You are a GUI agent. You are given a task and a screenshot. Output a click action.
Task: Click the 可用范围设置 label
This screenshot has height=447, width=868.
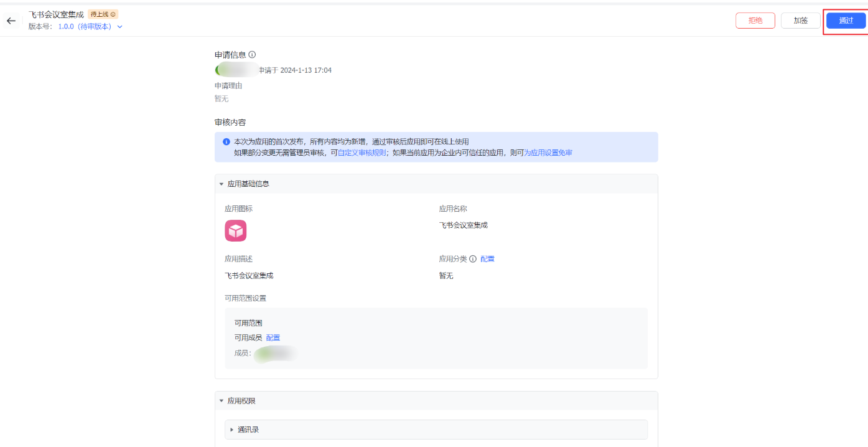245,298
